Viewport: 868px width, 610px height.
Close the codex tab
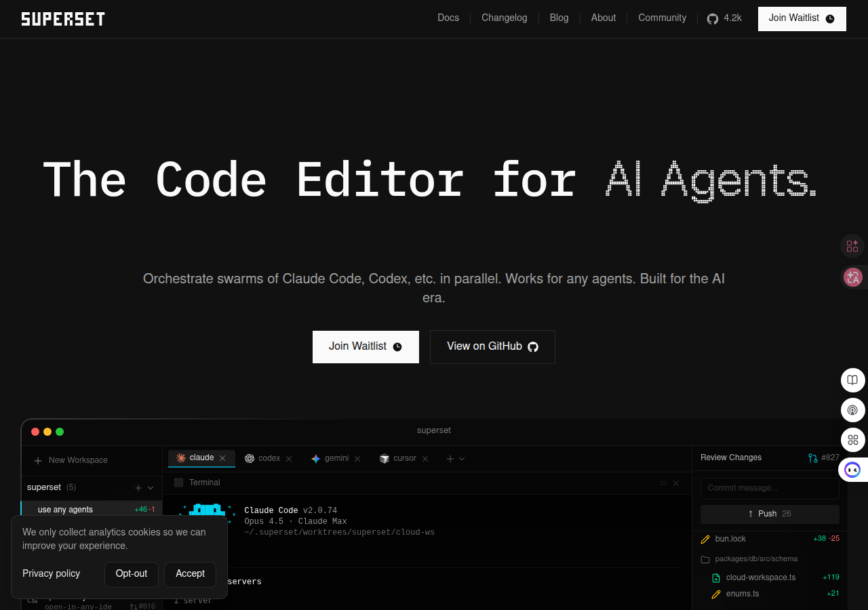pyautogui.click(x=289, y=459)
